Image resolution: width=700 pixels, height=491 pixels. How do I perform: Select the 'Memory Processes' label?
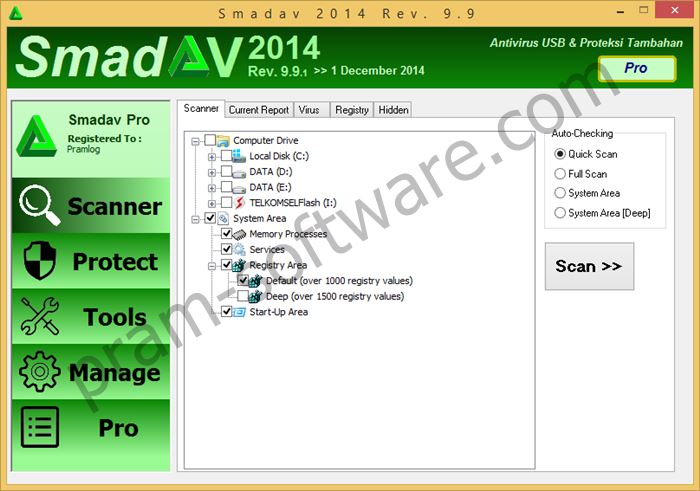pos(288,234)
